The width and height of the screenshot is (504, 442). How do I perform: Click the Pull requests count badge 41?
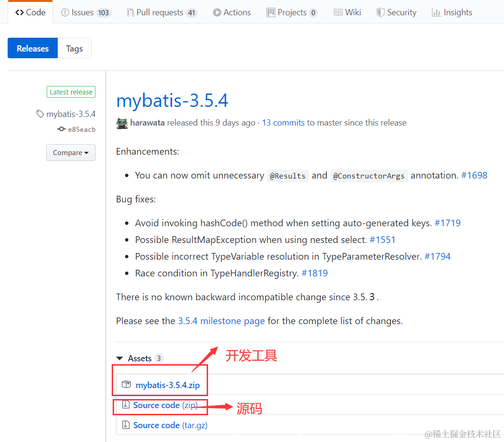coord(191,12)
